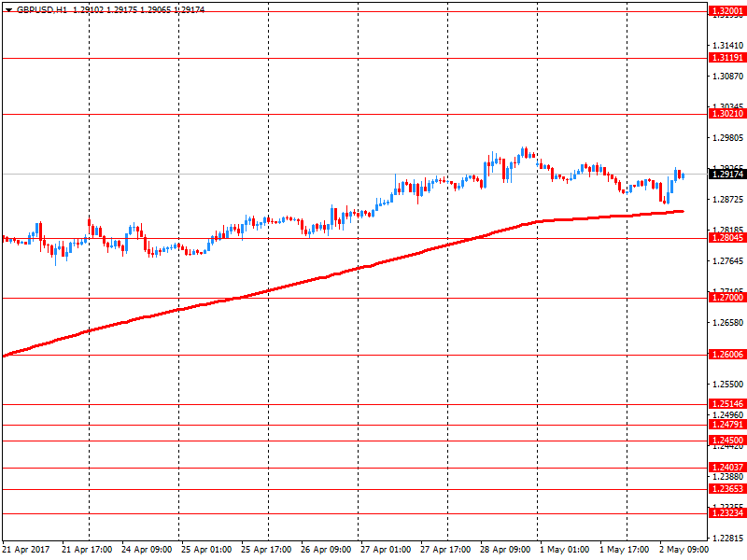Click the 28 Apr 09:00 time label
This screenshot has width=747, height=560.
[505, 550]
